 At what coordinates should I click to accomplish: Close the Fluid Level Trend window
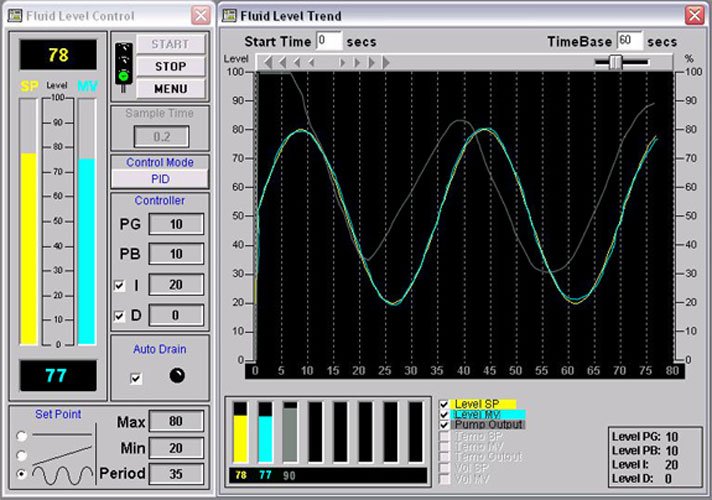pos(694,15)
